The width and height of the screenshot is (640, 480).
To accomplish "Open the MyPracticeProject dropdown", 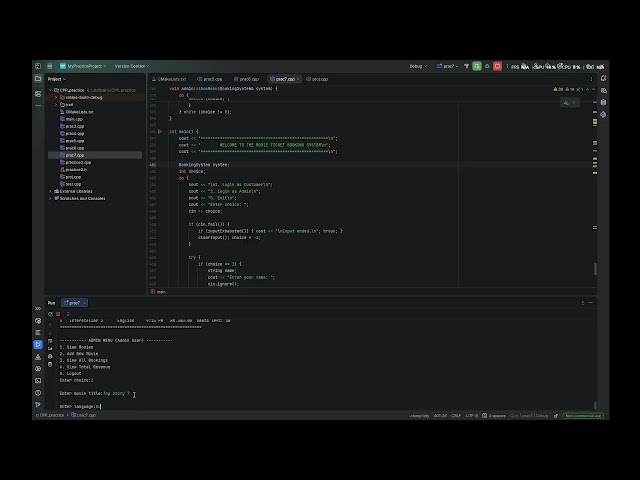I will (x=83, y=66).
